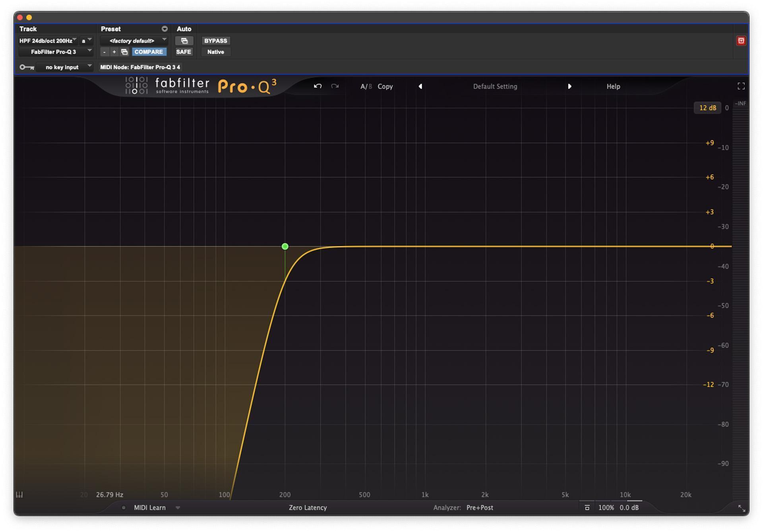Select the green filter node on the curve
Screen dimensions: 763x532
click(x=285, y=246)
